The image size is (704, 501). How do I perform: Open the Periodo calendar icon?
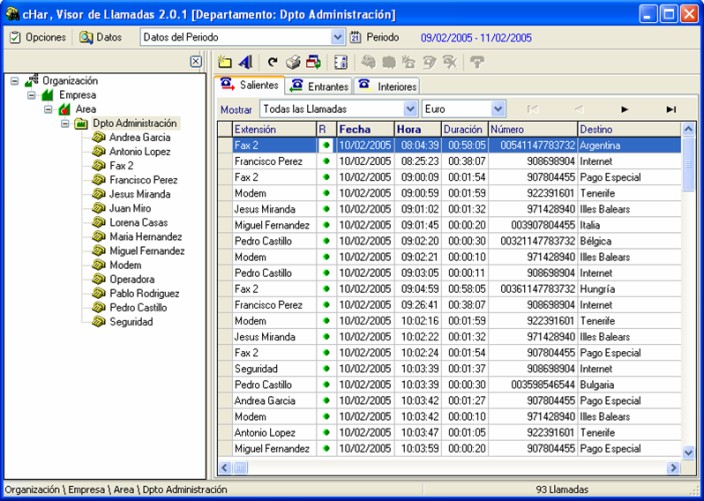click(355, 37)
